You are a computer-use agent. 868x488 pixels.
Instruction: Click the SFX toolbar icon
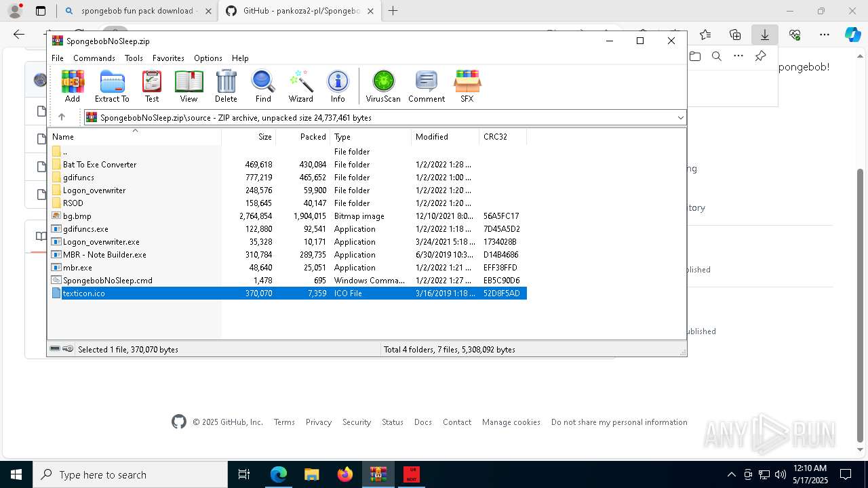pyautogui.click(x=467, y=86)
